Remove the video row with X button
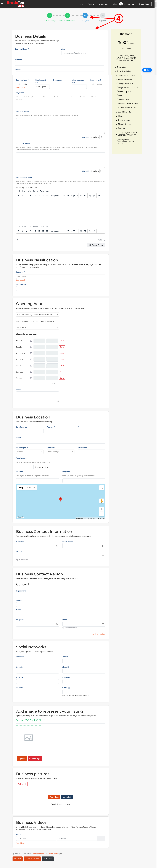158x868 pixels. pyautogui.click(x=101, y=838)
